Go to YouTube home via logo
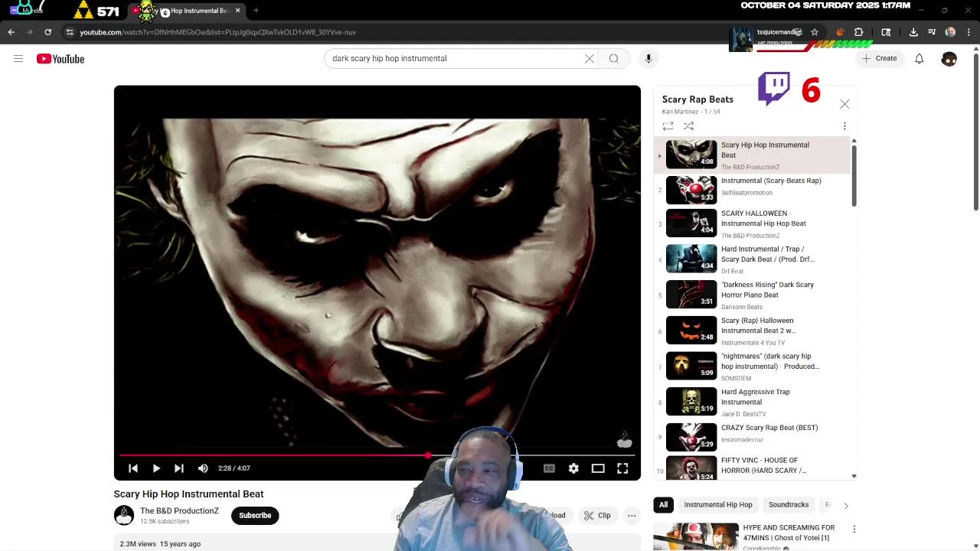Screen dimensions: 980x551 coord(60,59)
